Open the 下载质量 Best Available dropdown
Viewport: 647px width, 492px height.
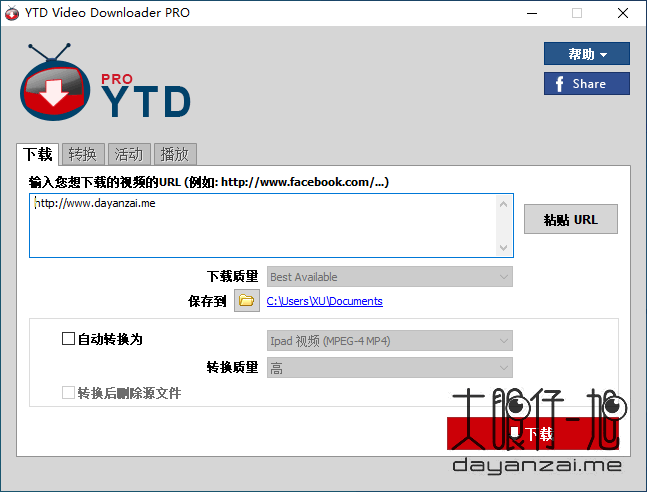tap(390, 277)
